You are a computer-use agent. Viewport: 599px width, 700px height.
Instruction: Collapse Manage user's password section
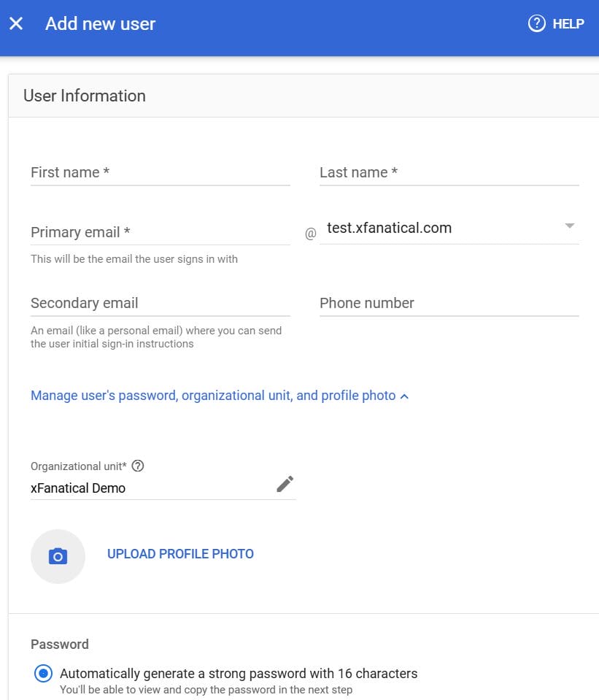(x=213, y=396)
